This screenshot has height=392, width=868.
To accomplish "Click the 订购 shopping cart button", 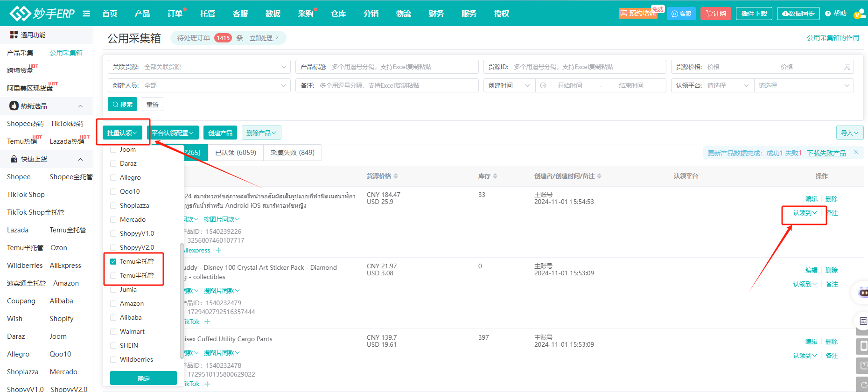I will pos(715,14).
